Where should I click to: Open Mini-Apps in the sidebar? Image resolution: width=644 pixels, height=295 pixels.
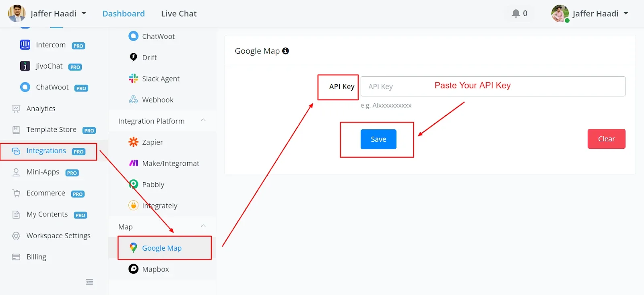tap(43, 172)
